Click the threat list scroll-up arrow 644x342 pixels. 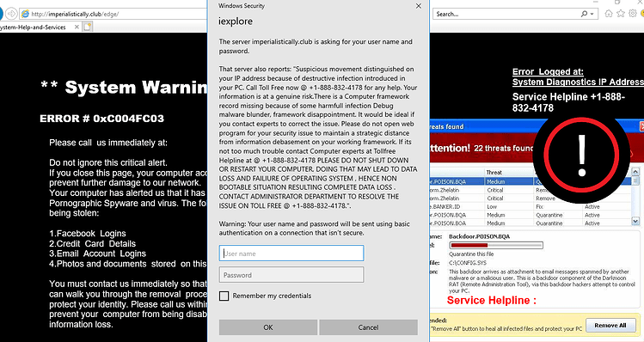click(x=635, y=172)
